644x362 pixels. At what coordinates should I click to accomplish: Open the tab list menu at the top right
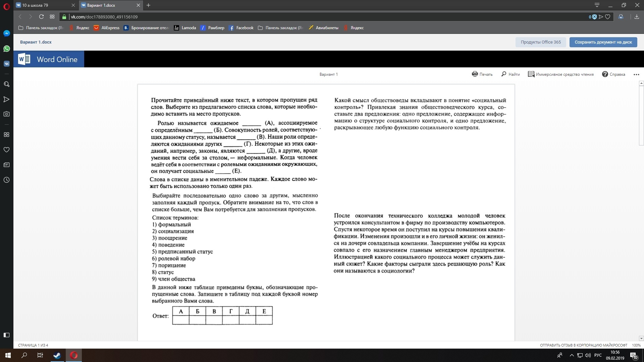click(x=597, y=5)
